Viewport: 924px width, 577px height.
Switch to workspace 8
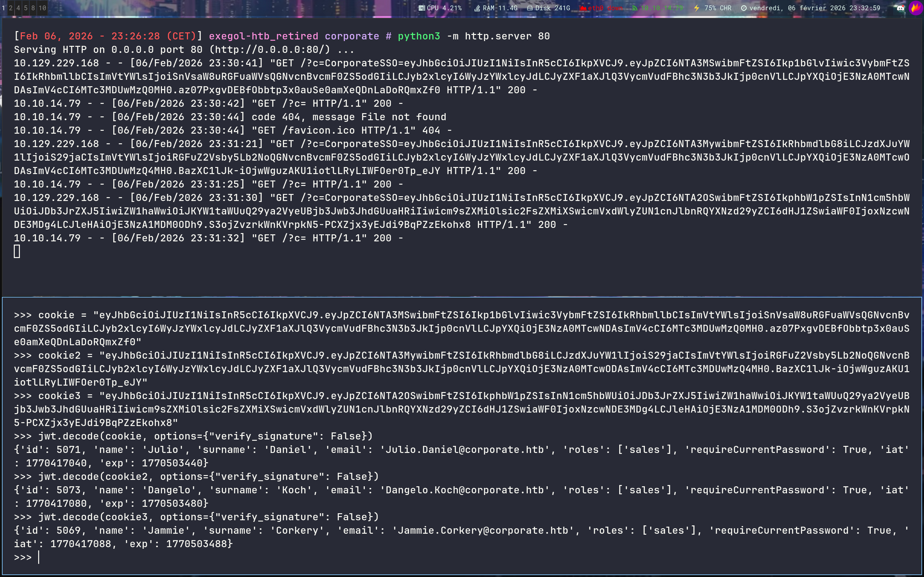click(33, 8)
